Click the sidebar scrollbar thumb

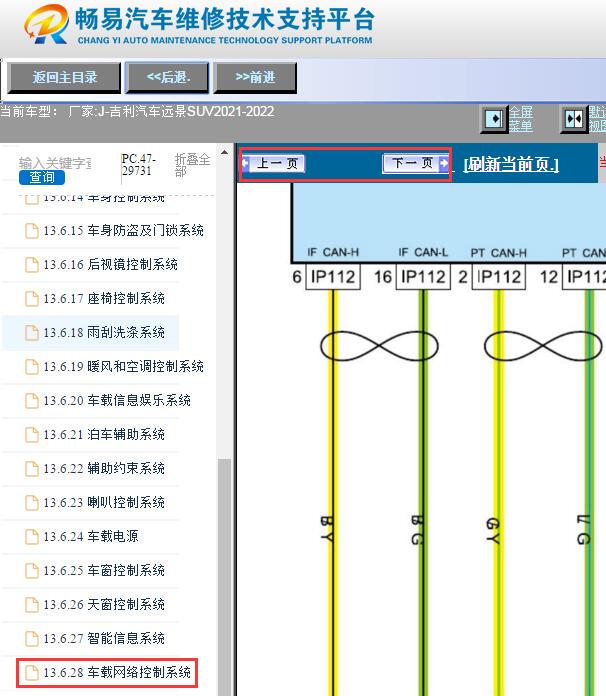point(225,577)
